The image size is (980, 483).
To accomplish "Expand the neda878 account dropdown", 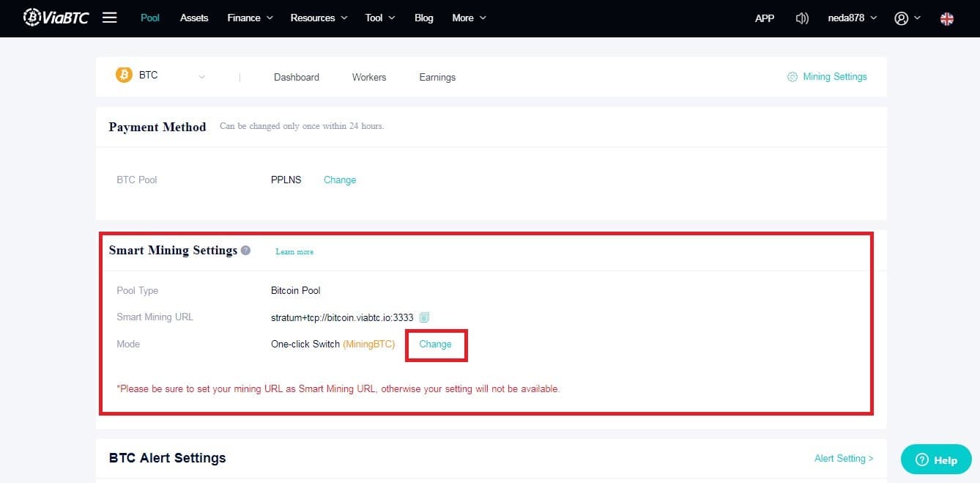I will click(852, 18).
